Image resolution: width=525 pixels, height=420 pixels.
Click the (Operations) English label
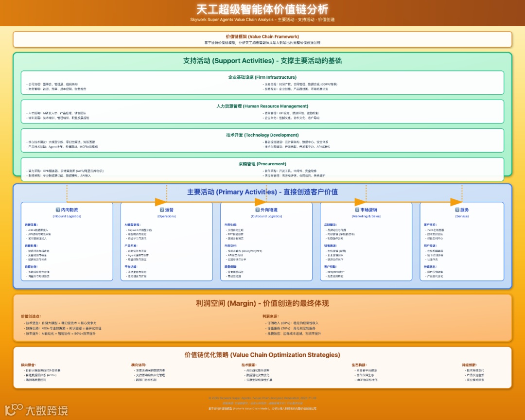click(166, 216)
